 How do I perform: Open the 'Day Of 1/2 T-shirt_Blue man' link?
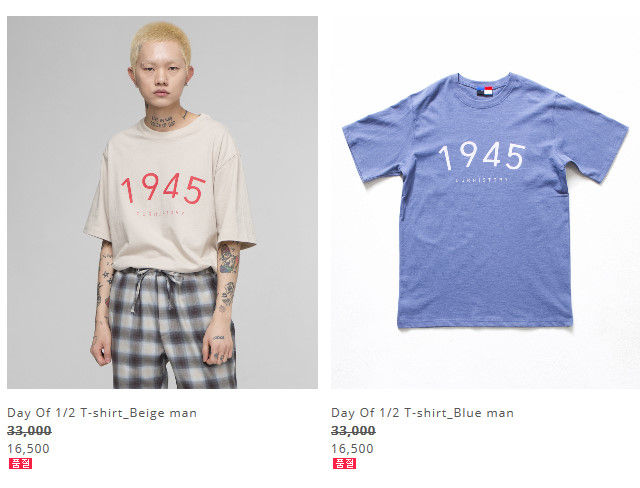pos(422,413)
